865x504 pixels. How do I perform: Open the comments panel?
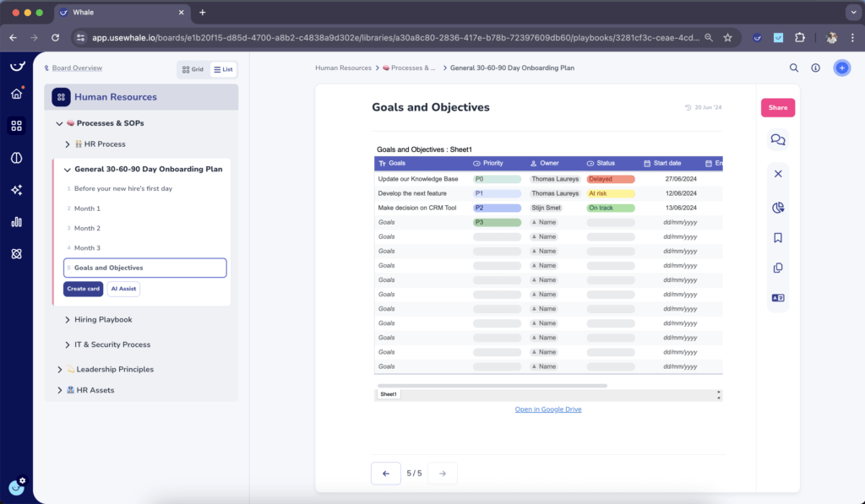(777, 138)
